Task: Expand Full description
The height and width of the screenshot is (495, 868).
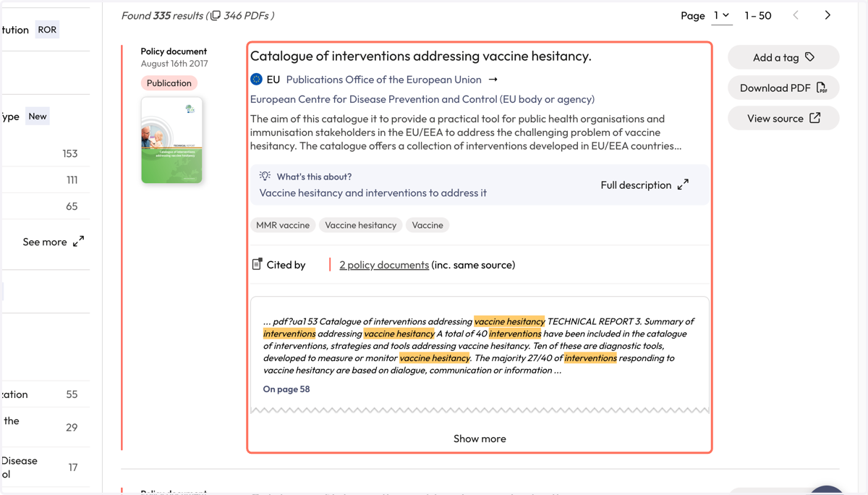Action: pyautogui.click(x=644, y=185)
